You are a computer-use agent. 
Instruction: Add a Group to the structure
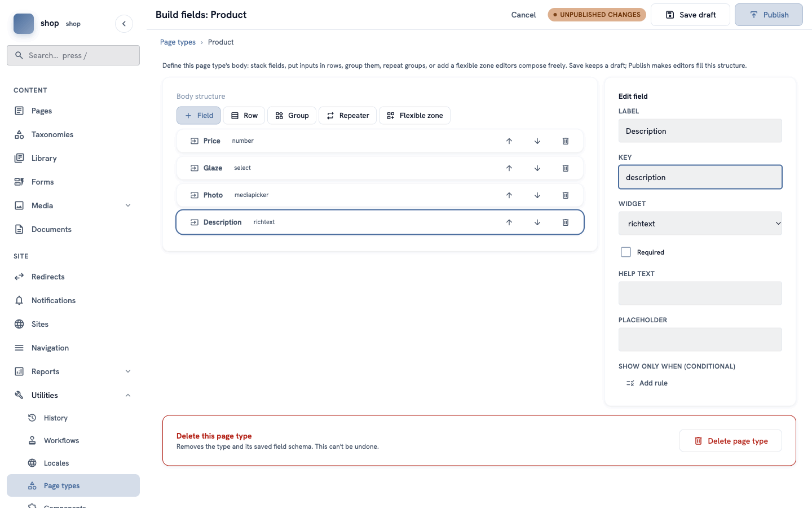(292, 116)
